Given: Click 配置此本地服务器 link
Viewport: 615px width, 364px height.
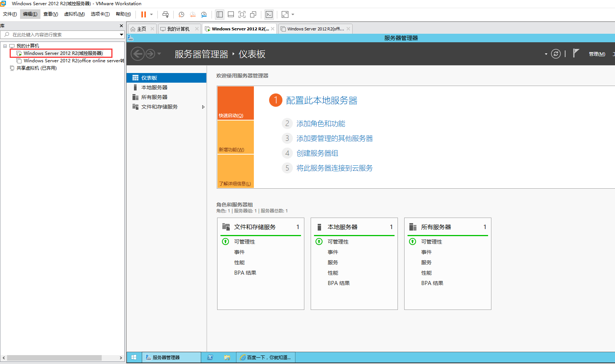Looking at the screenshot, I should click(321, 100).
